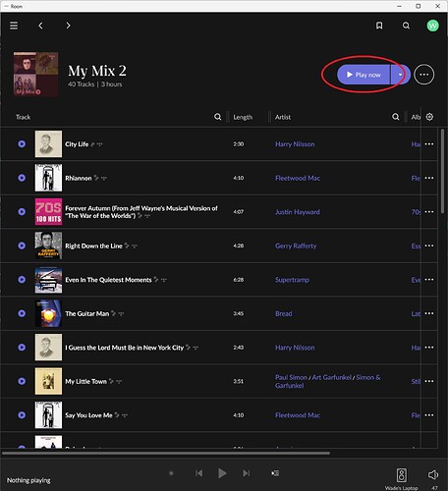Play the My Little Town track
This screenshot has width=448, height=491.
point(22,381)
